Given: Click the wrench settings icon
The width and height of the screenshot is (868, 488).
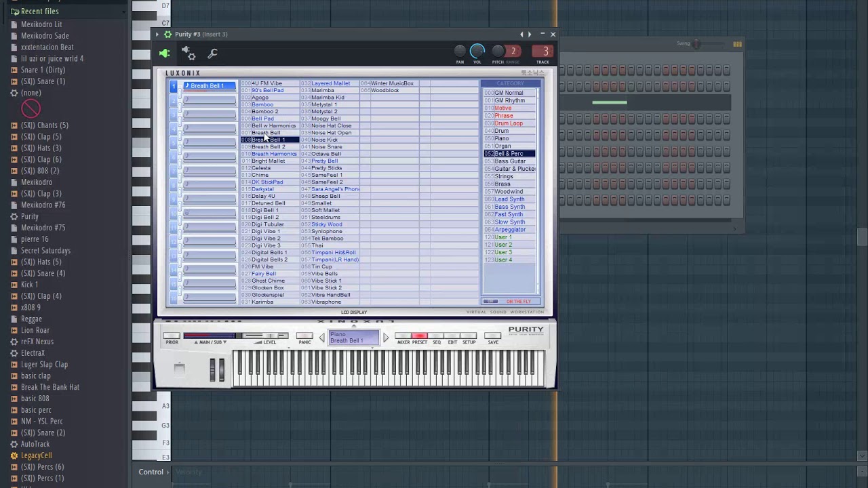Looking at the screenshot, I should (x=213, y=54).
